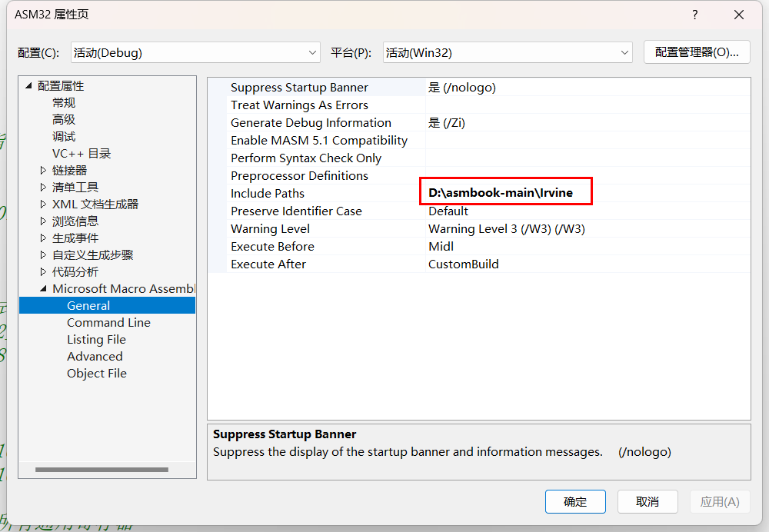Collapse the Microsoft Macro Assembler node
Screen dimensions: 769x532
[x=43, y=289]
